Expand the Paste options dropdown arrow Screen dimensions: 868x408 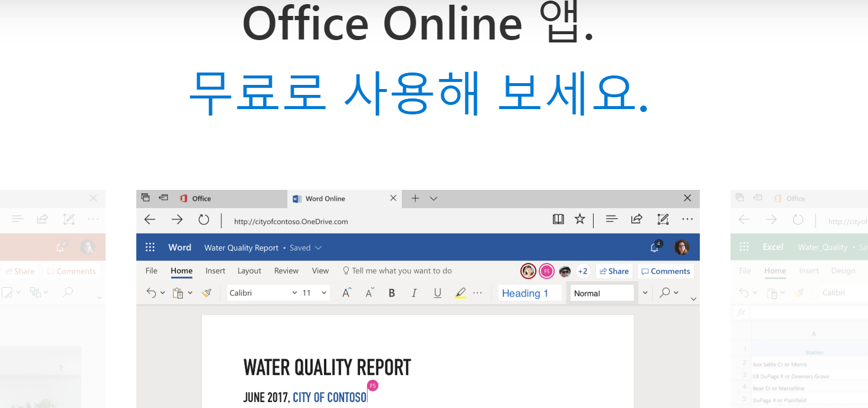click(x=190, y=293)
